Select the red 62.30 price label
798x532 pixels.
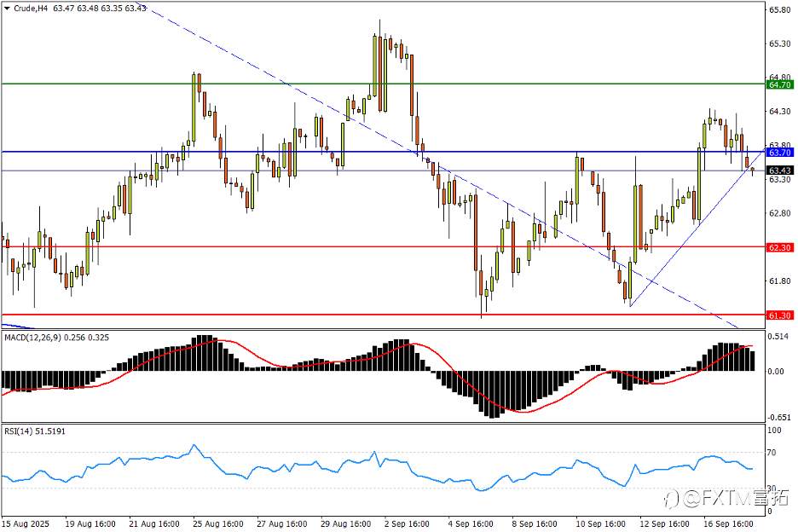tap(779, 247)
